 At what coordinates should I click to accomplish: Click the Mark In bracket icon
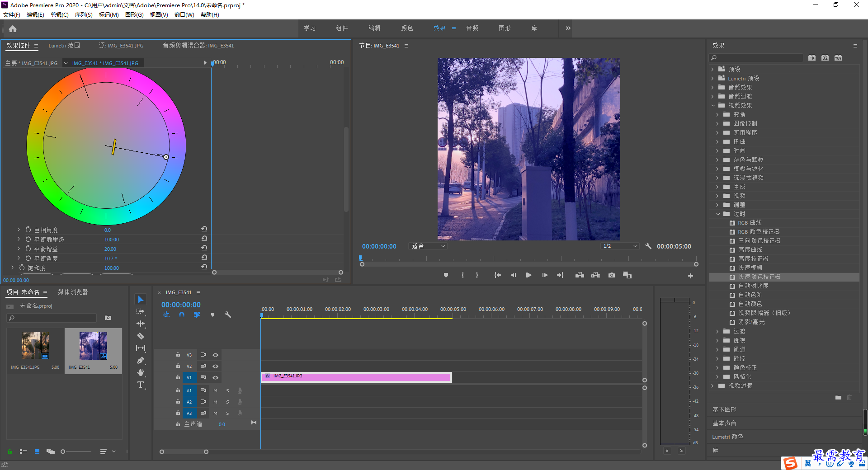[x=462, y=275]
